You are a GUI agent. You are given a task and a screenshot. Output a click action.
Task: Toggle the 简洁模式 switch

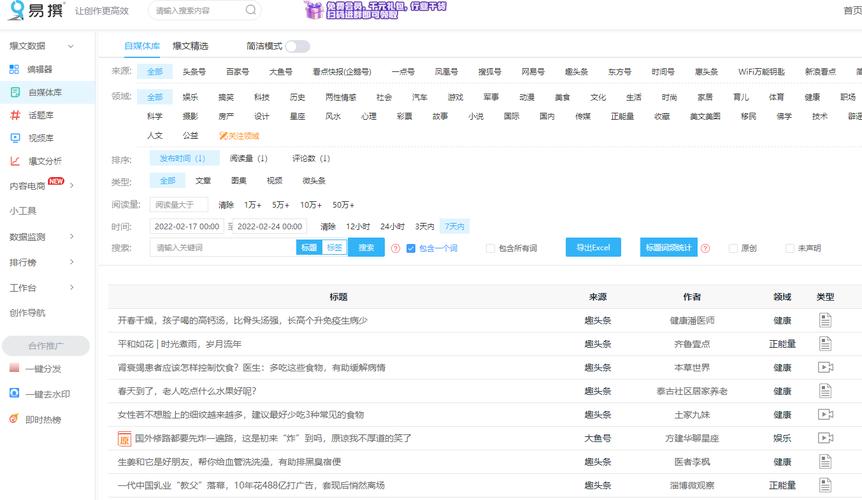point(297,46)
